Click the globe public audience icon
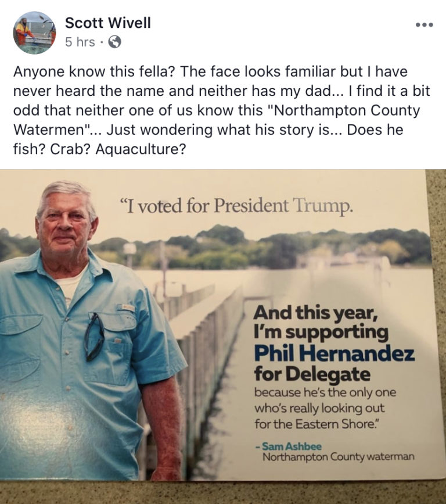Image resolution: width=446 pixels, height=504 pixels. [x=115, y=42]
